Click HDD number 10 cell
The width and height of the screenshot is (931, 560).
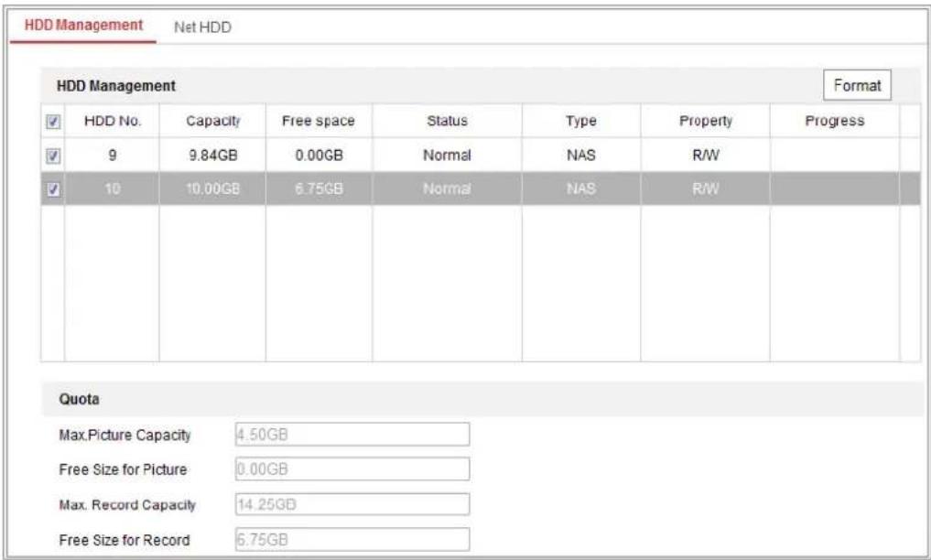(113, 189)
